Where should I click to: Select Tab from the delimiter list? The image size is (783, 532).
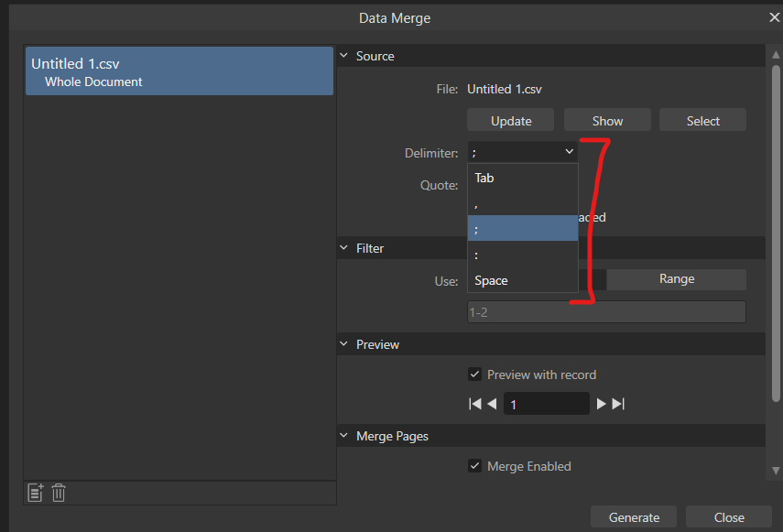tap(484, 178)
